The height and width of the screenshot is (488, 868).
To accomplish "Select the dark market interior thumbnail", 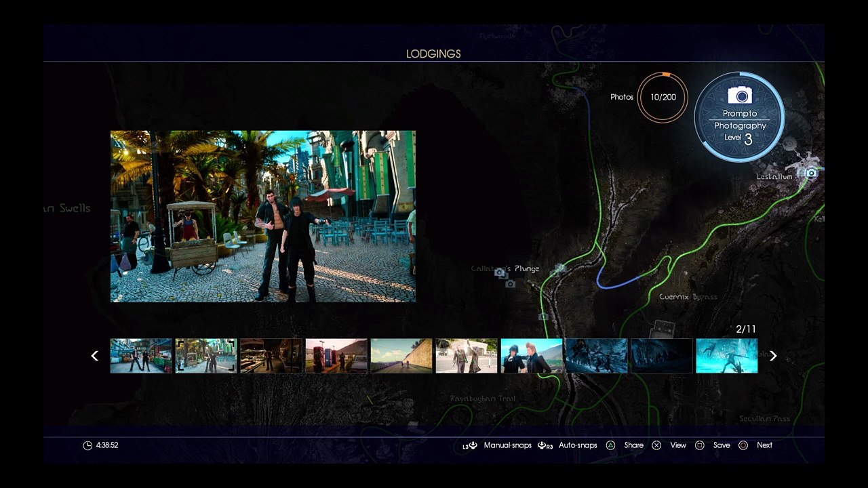I will [x=271, y=356].
